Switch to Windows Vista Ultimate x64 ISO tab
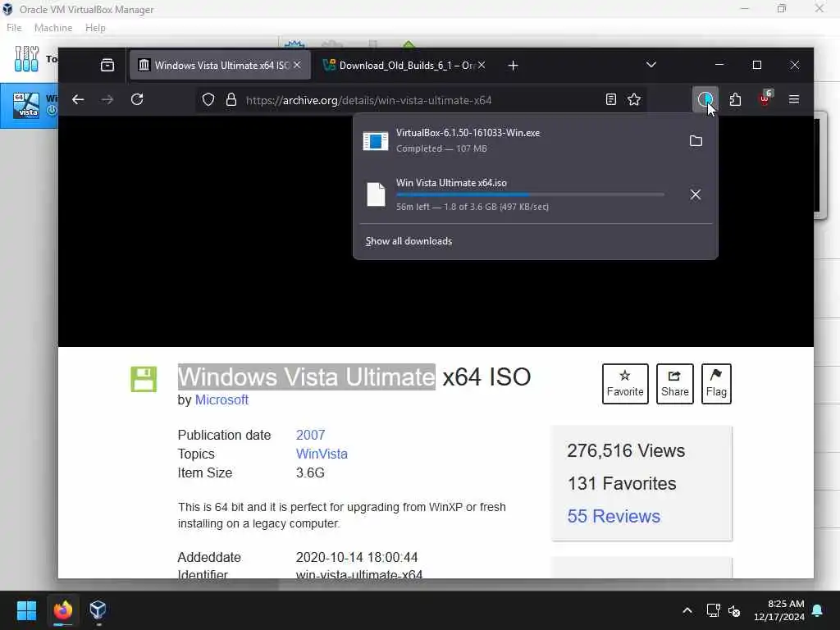 click(220, 65)
